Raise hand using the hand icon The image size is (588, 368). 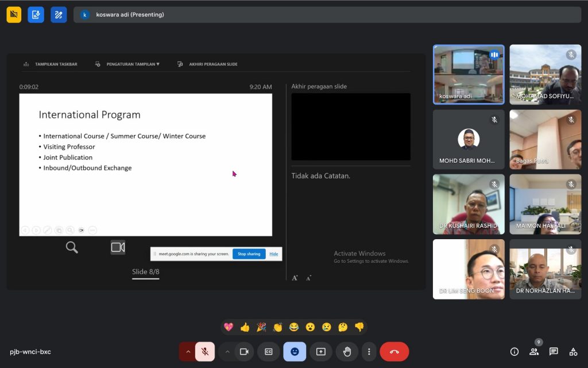[347, 351]
